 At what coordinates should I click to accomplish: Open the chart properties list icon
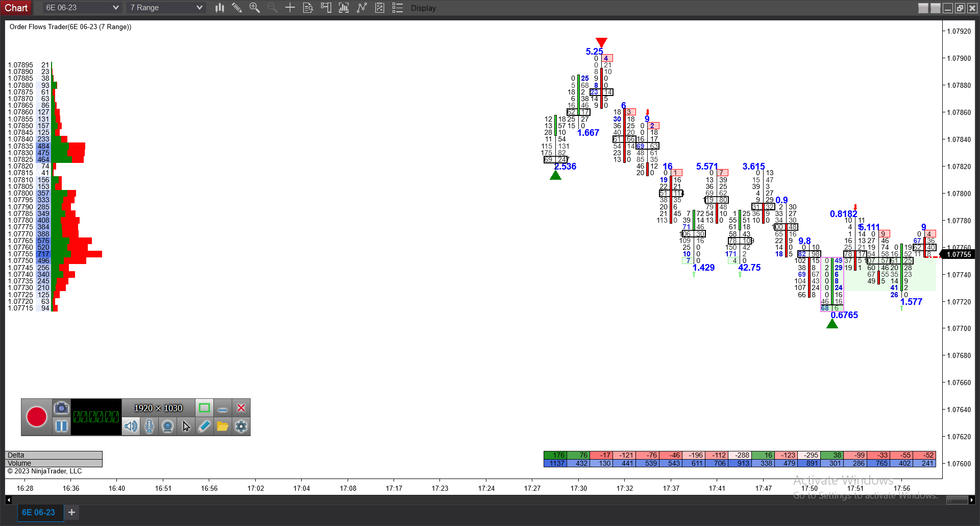(x=398, y=8)
